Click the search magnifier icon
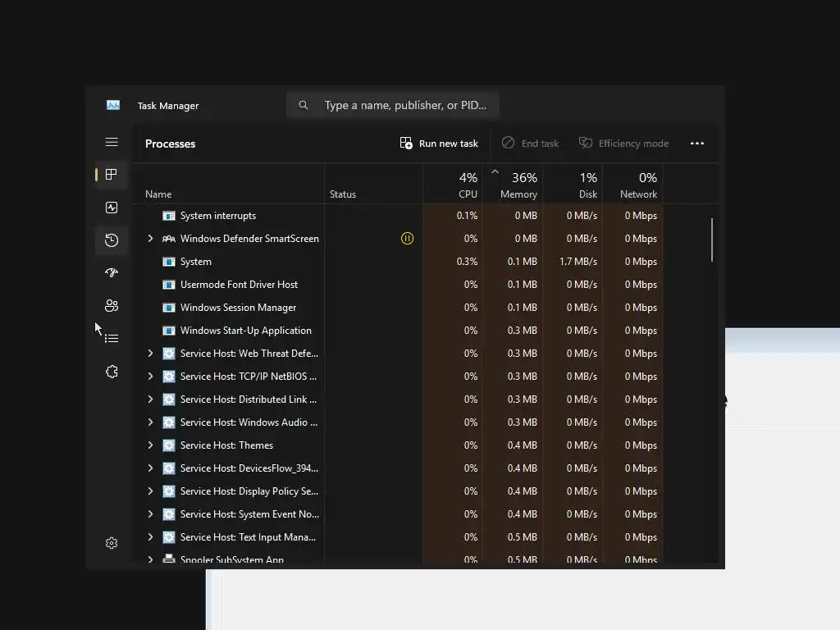 click(304, 105)
